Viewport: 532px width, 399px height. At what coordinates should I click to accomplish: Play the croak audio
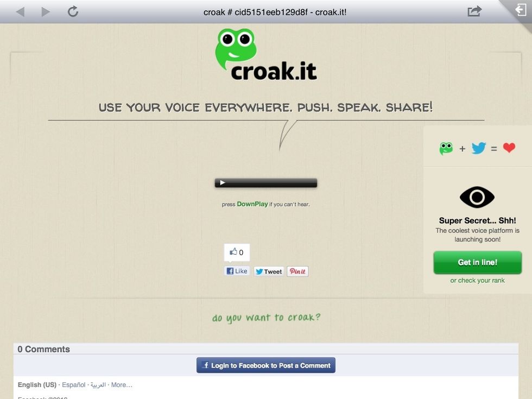(222, 183)
